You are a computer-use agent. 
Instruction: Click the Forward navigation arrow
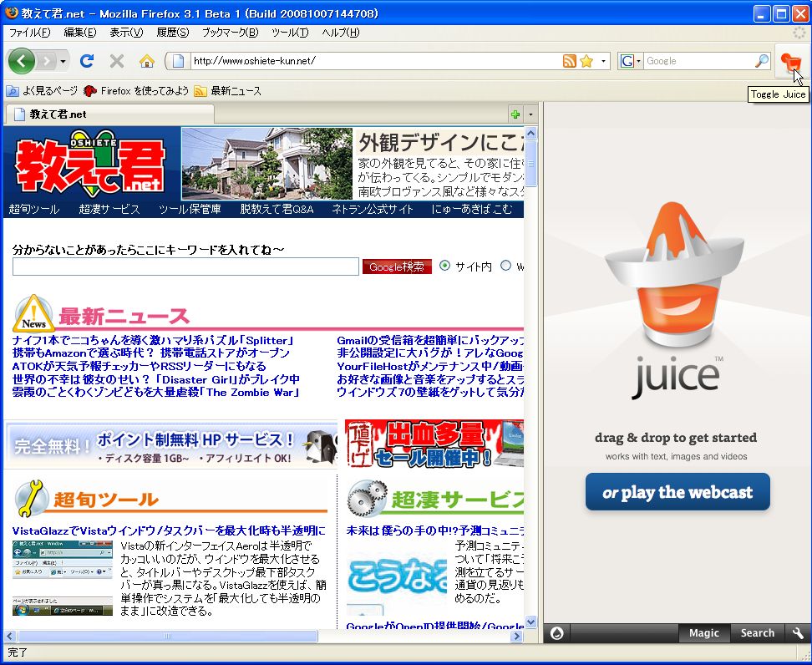(x=47, y=61)
